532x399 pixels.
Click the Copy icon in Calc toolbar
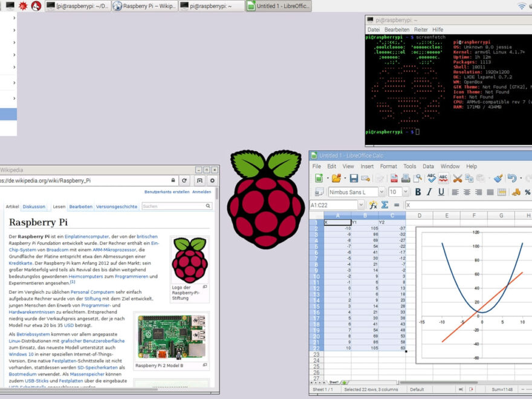coord(469,178)
